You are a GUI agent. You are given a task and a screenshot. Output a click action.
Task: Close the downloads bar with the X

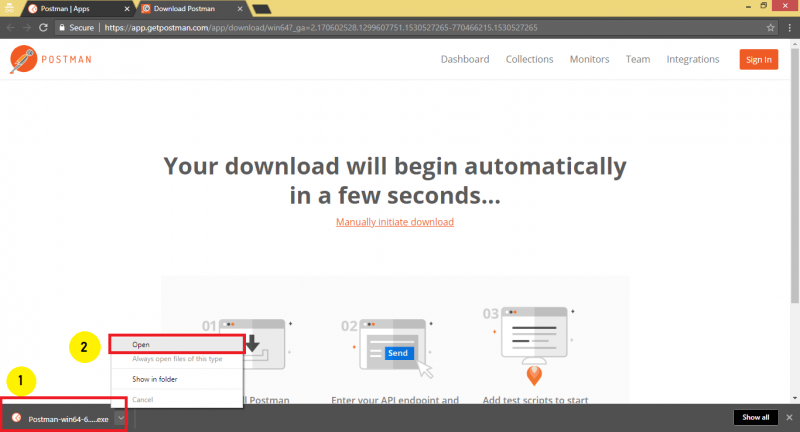coord(789,417)
